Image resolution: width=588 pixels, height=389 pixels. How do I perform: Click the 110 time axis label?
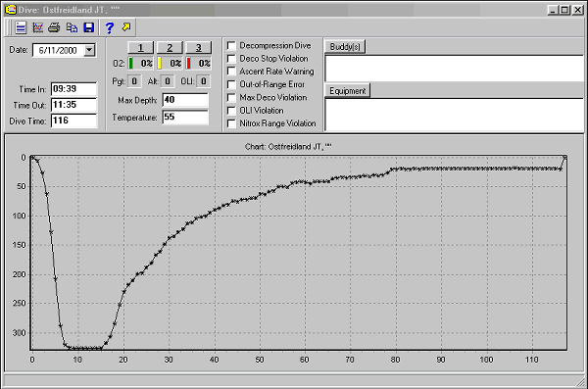pyautogui.click(x=532, y=360)
